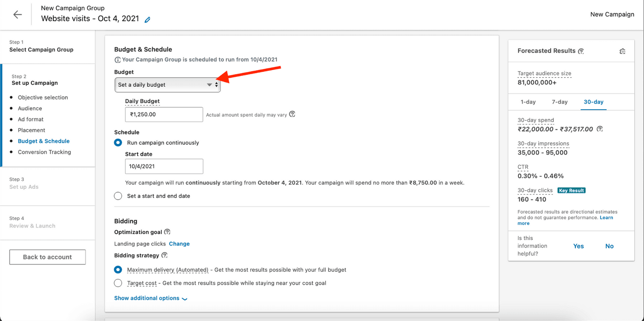Select "Run campaign continuously"
The image size is (644, 321).
(118, 143)
